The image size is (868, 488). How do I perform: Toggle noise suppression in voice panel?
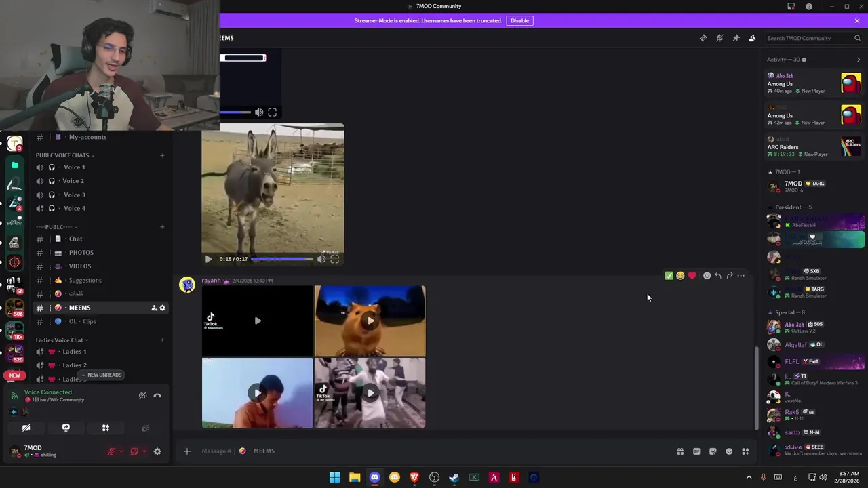point(142,396)
